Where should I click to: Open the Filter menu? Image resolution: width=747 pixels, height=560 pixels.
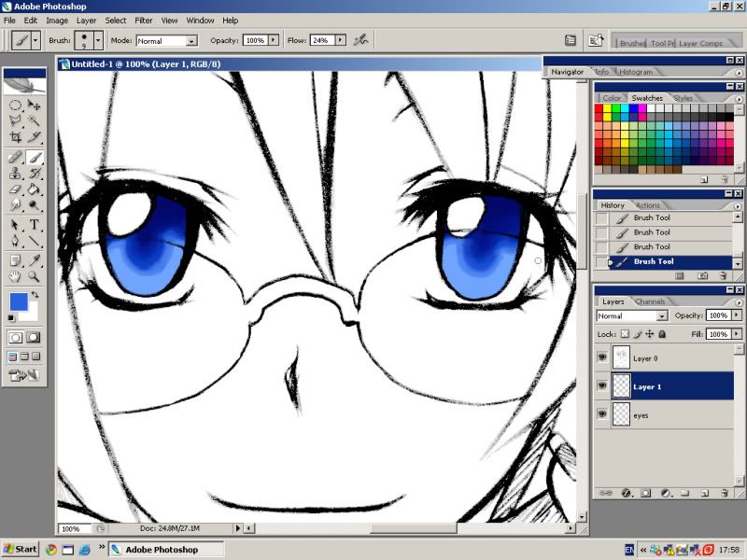[144, 21]
